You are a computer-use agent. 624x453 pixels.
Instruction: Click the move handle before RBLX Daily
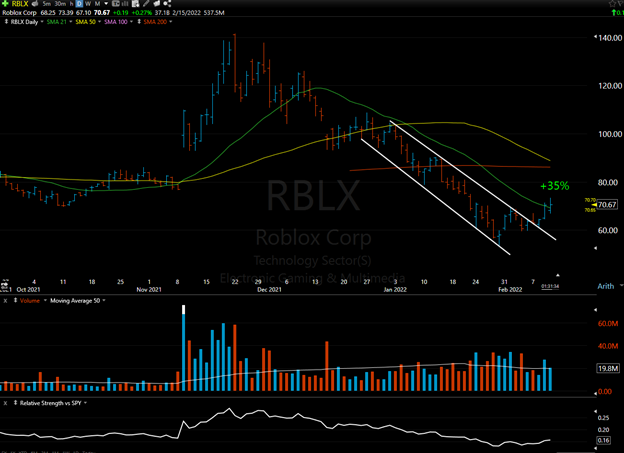pos(6,22)
